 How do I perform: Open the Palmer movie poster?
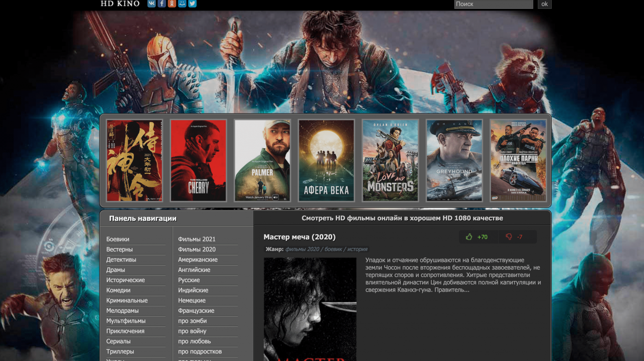(x=262, y=160)
